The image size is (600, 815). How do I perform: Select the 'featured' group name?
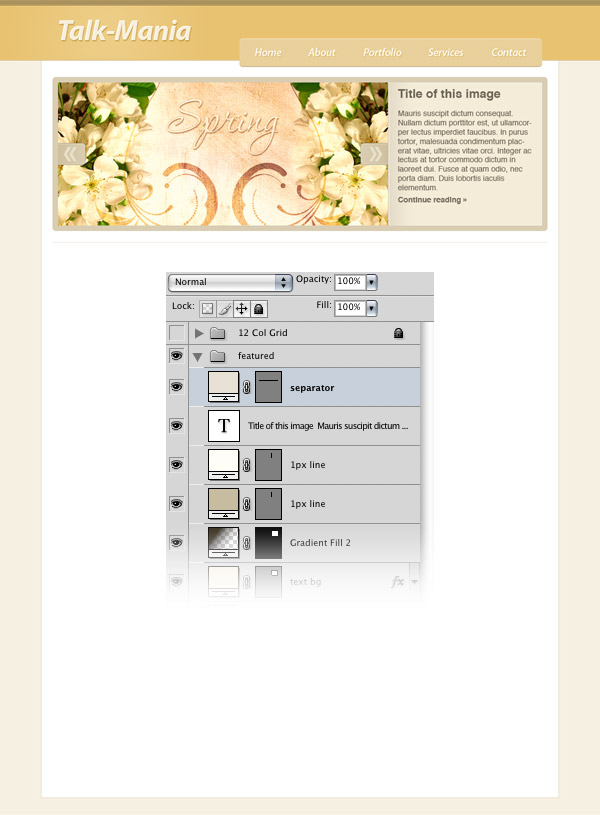(x=256, y=356)
